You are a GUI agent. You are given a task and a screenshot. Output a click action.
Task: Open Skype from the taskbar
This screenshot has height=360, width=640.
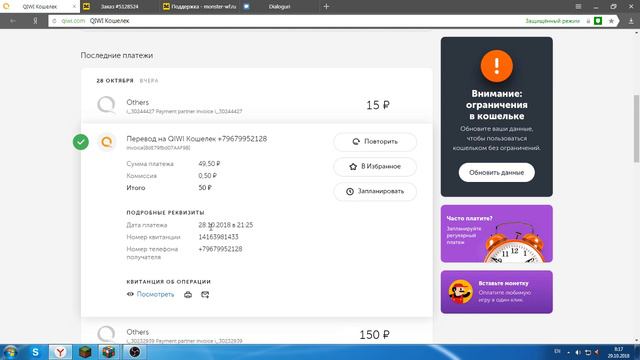point(36,352)
